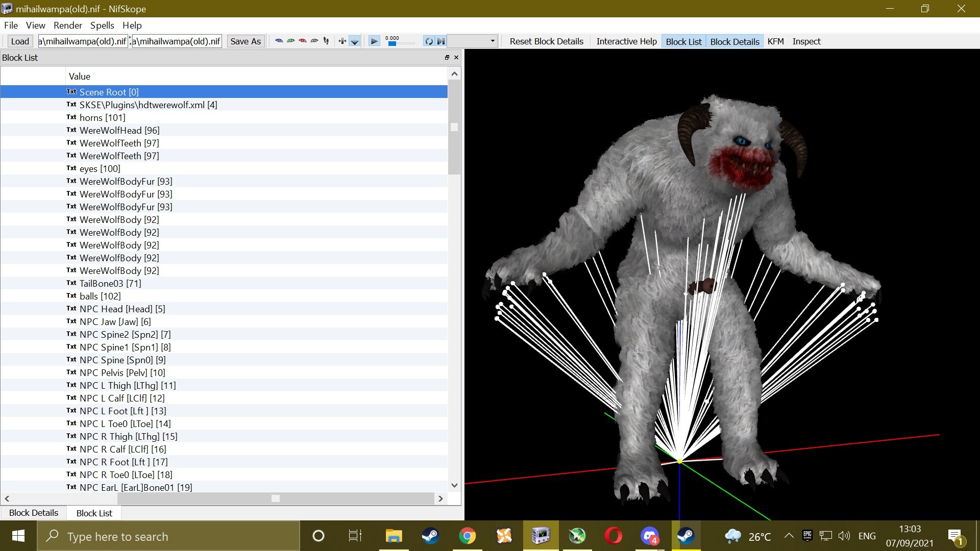
Task: Open File Explorer from taskbar
Action: (394, 536)
